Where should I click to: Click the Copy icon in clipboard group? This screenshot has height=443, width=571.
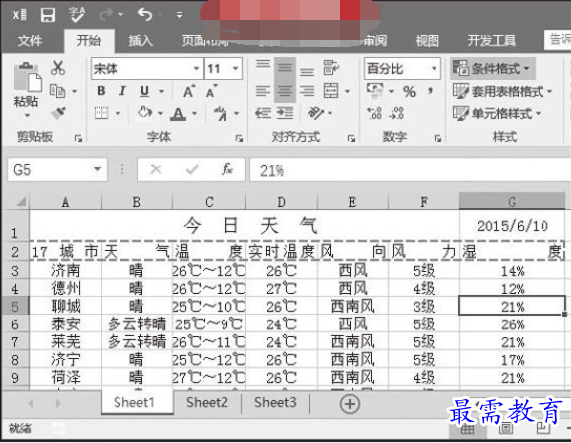(58, 91)
